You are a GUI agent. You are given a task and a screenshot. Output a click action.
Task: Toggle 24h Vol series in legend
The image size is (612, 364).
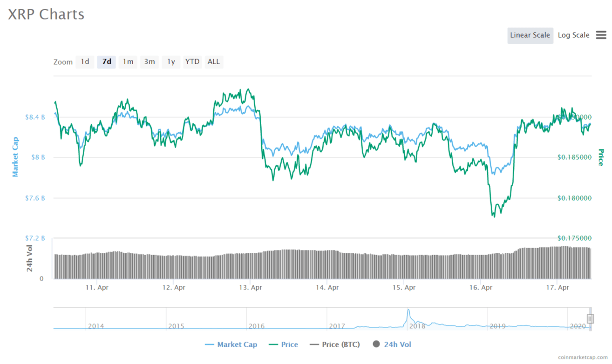coord(392,344)
